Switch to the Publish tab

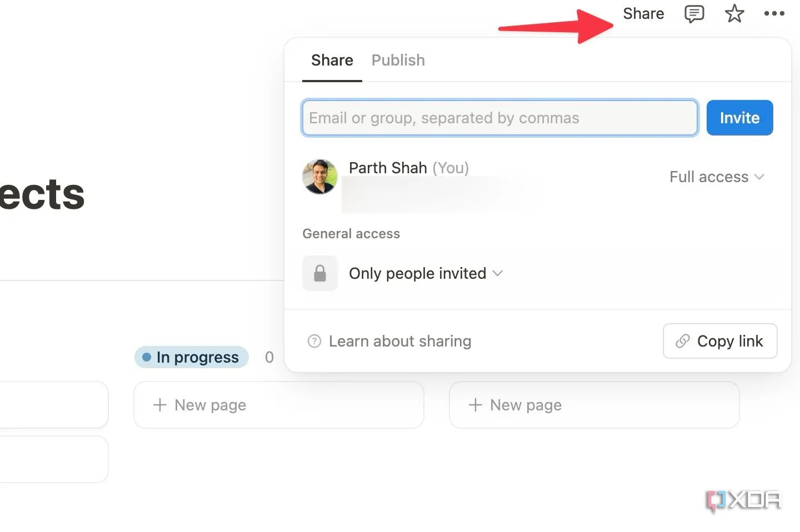[398, 60]
